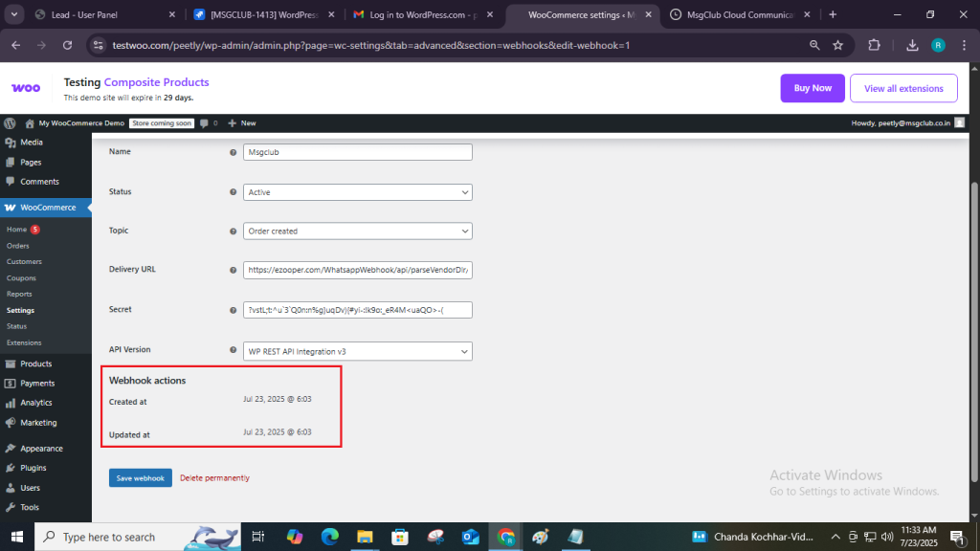Screen dimensions: 980x551
Task: Click the Name field help icon
Action: [234, 152]
